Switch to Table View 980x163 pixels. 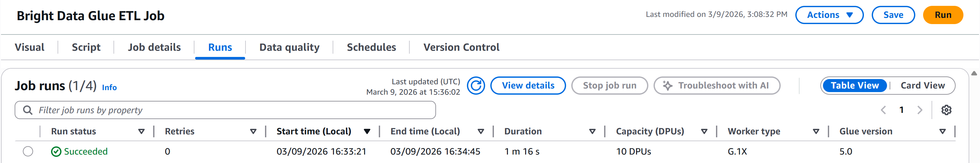[854, 86]
